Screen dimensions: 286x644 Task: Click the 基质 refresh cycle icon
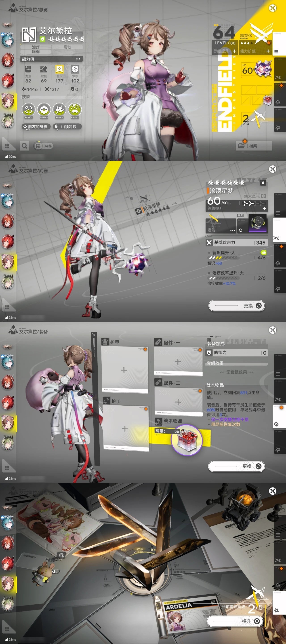(x=240, y=230)
